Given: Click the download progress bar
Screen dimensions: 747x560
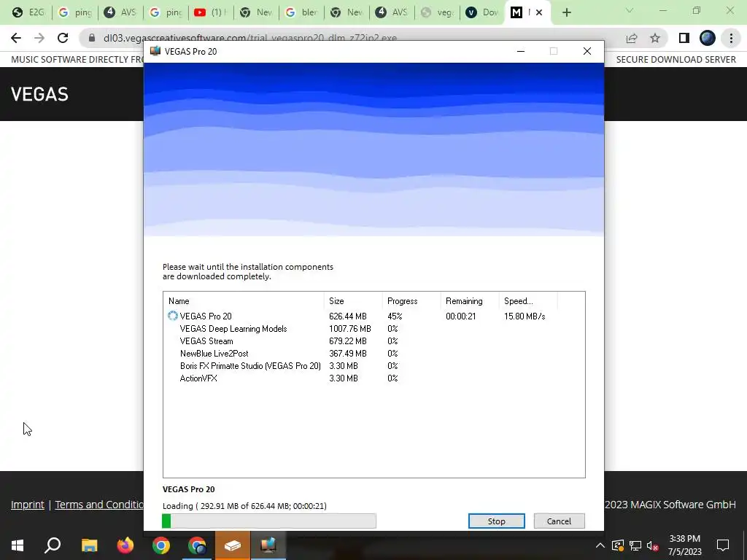Looking at the screenshot, I should [268, 521].
